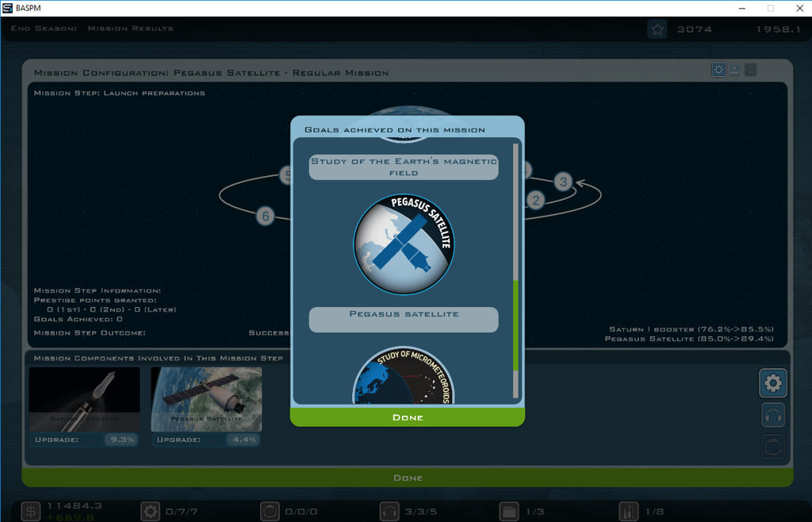Click mission step marker 6
The height and width of the screenshot is (522, 812).
coord(265,216)
